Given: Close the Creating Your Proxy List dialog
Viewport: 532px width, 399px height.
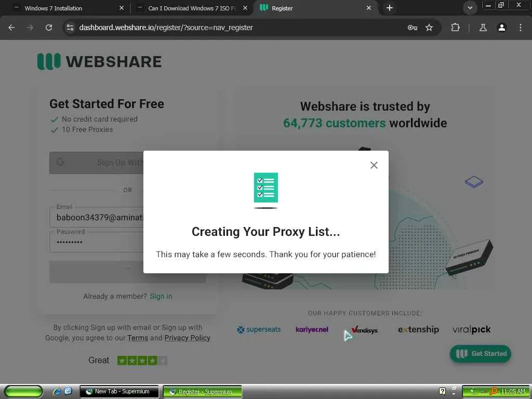Looking at the screenshot, I should pyautogui.click(x=374, y=165).
